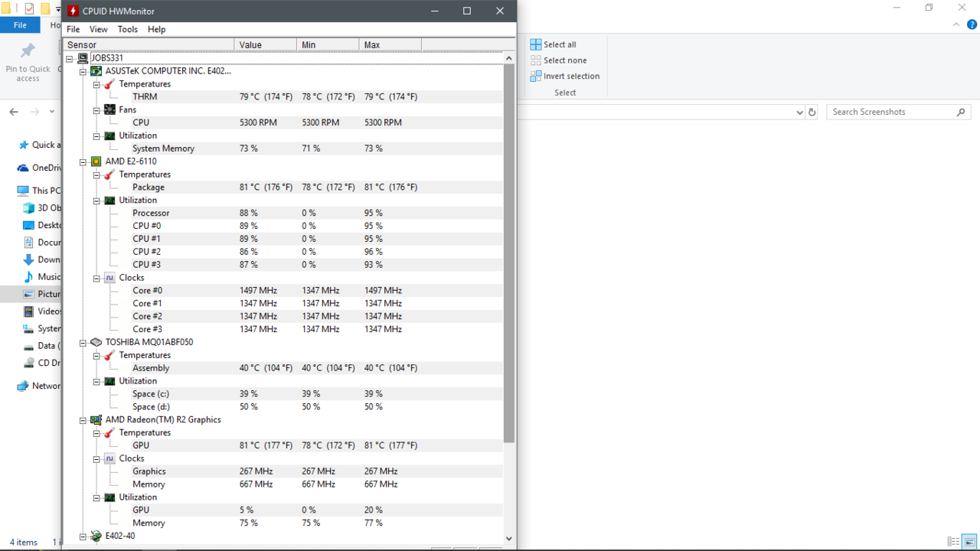Open the Help menu in HWMonitor
980x551 pixels.
157,29
